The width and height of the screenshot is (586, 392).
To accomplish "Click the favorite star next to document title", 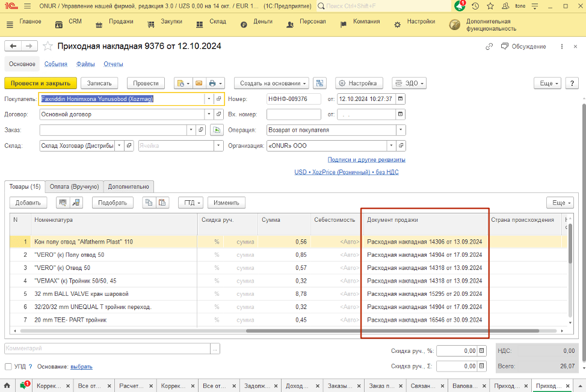I will click(x=48, y=46).
